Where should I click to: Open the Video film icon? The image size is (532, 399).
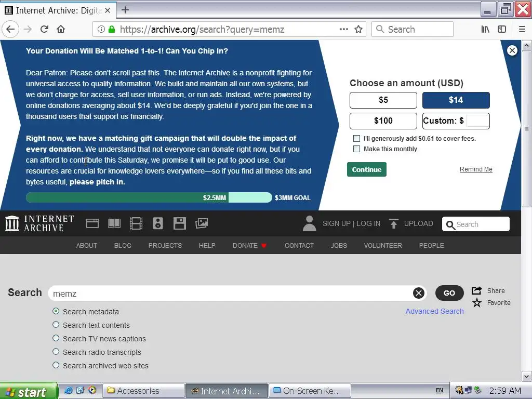[136, 223]
